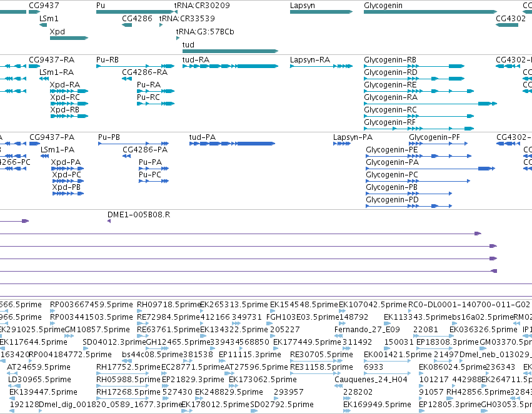Click the Lapsyn-PA protein label
The height and width of the screenshot is (414, 532).
click(x=353, y=137)
